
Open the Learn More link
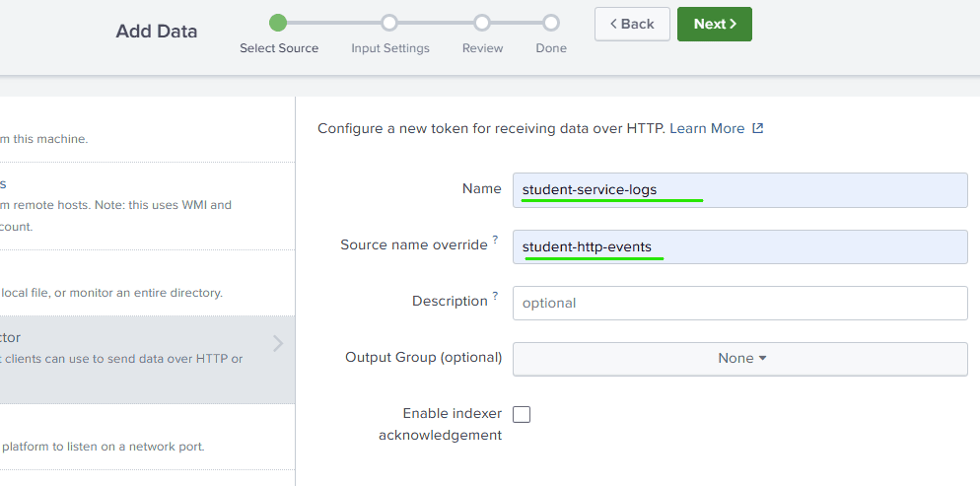click(707, 128)
